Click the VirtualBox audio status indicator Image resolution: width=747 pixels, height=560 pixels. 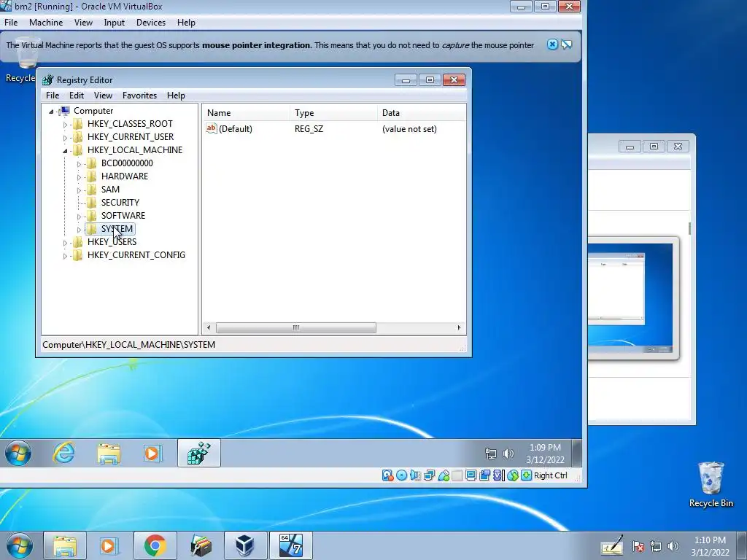[415, 475]
